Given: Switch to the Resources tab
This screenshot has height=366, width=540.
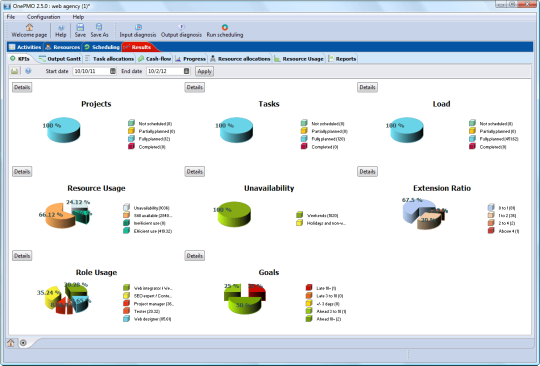Looking at the screenshot, I should coord(63,47).
